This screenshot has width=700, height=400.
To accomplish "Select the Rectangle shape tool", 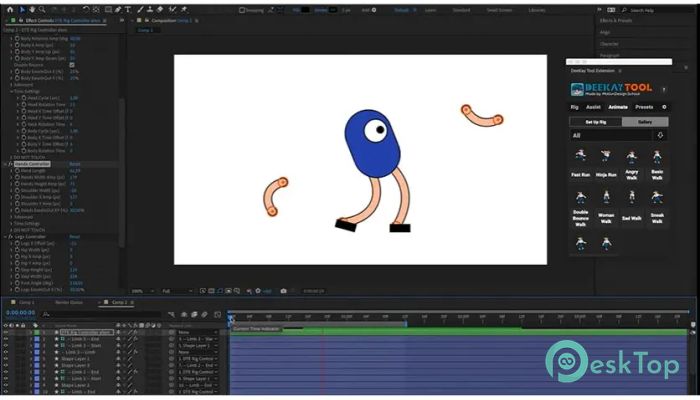I will pos(108,9).
